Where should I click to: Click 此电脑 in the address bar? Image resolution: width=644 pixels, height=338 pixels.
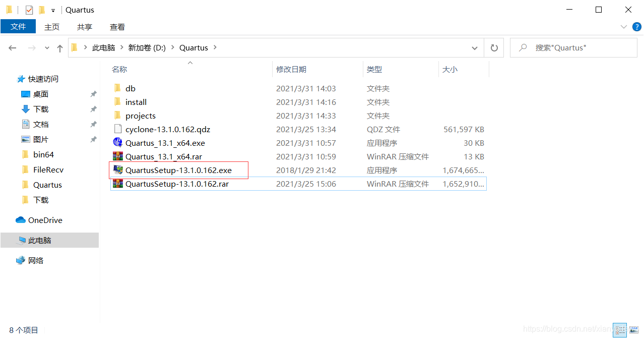tap(103, 48)
